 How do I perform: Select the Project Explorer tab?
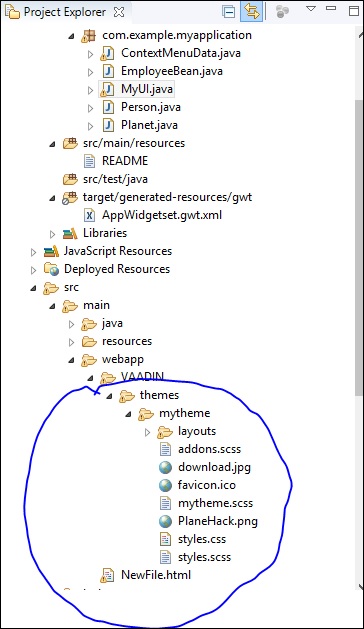(x=65, y=12)
